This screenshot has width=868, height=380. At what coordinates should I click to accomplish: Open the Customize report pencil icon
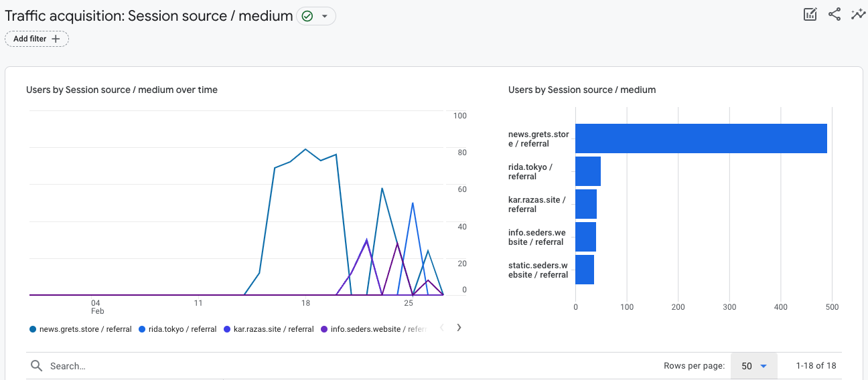pos(810,15)
